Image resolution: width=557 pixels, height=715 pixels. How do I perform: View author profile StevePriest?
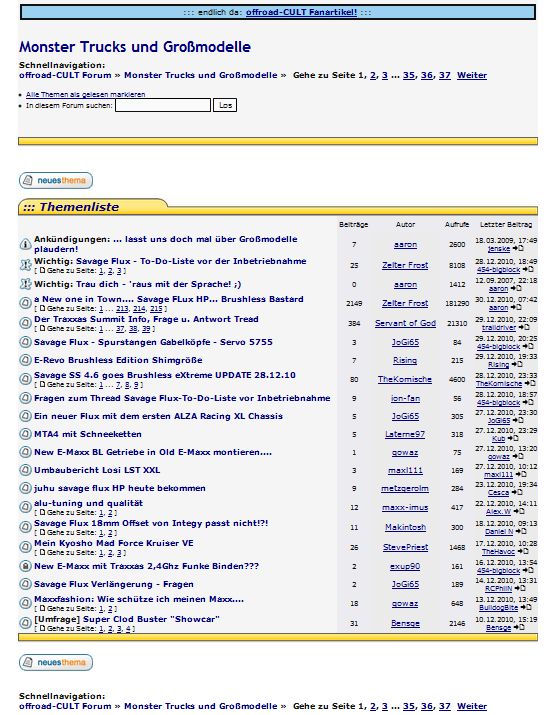click(x=405, y=548)
